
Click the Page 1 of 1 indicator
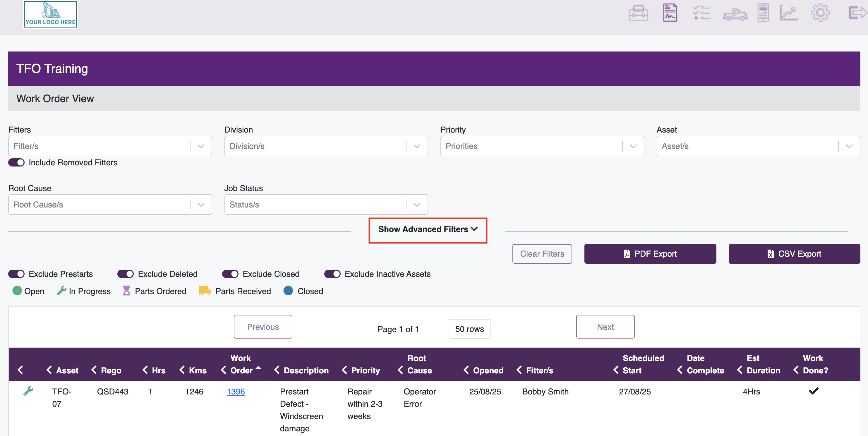398,329
